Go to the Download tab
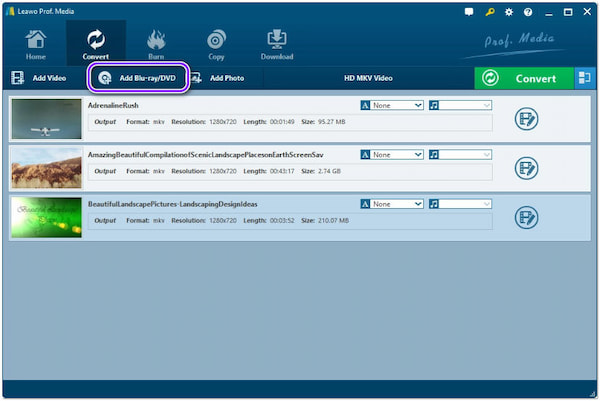The width and height of the screenshot is (600, 401). (277, 43)
